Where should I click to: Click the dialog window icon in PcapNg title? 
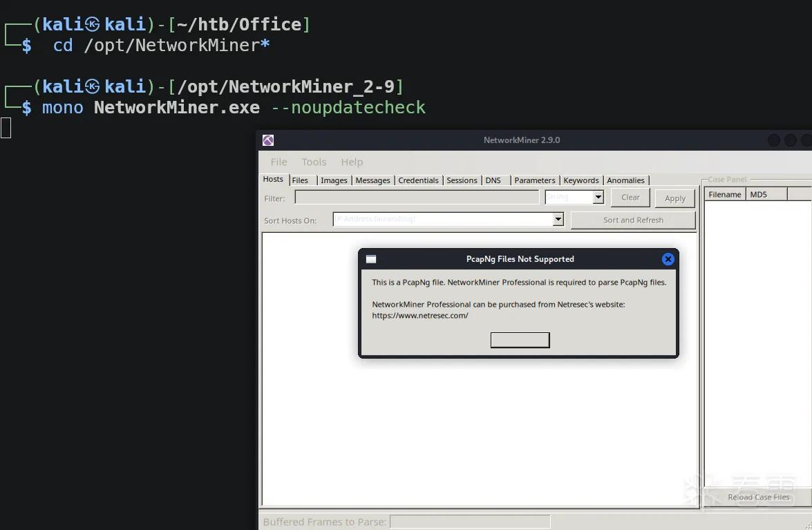[x=371, y=259]
